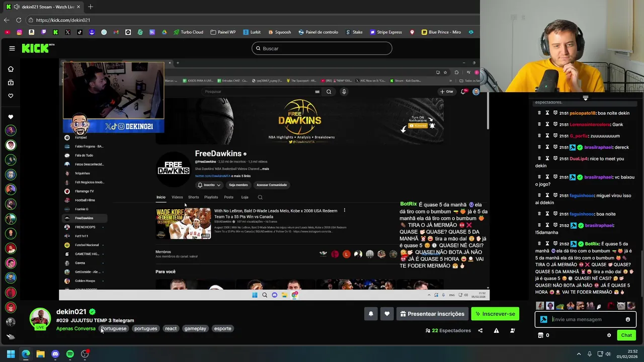Collapse the pinned chat section handle
The width and height of the screenshot is (644, 362).
click(x=586, y=98)
